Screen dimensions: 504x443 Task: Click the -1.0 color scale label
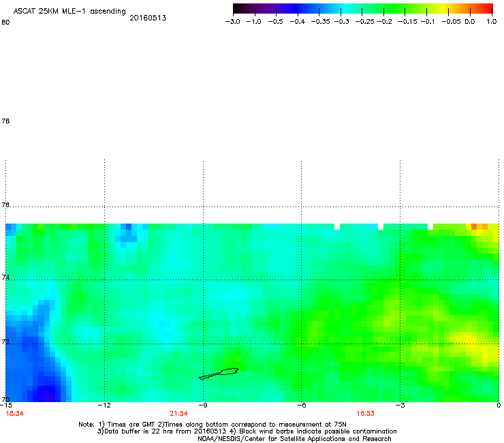click(x=253, y=22)
